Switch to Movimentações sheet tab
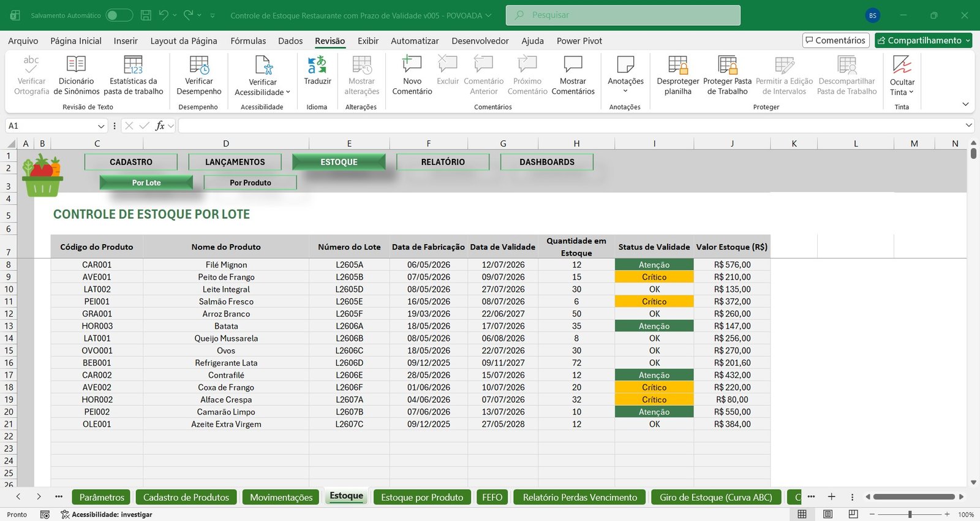980x521 pixels. point(281,497)
